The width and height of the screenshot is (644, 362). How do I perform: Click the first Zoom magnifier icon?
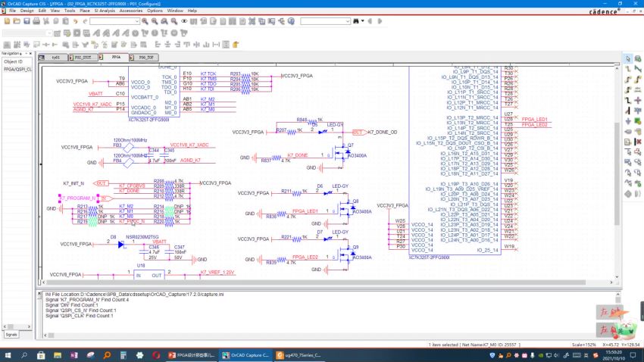pos(145,21)
